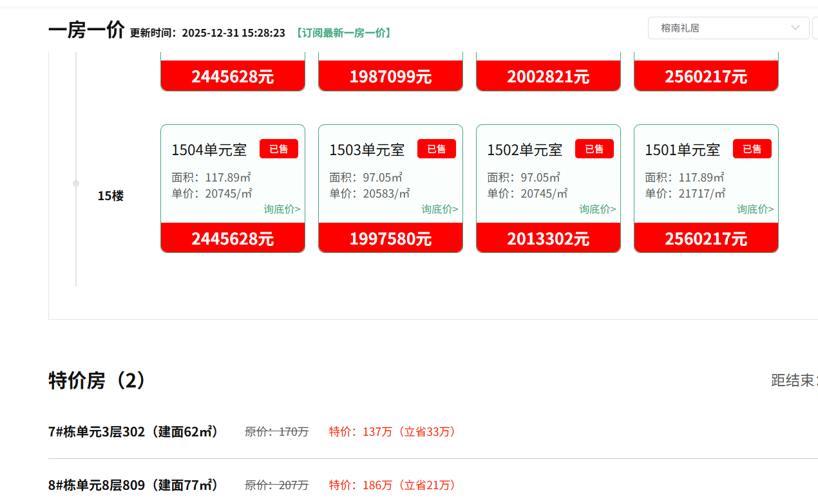Select the 15楼 floor label
Viewport: 818px width, 504px height.
tap(110, 196)
